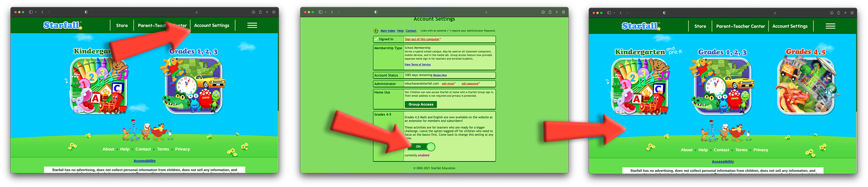Click Privacy in the right window footer
Viewport: 868px width, 187px height.
(x=761, y=150)
